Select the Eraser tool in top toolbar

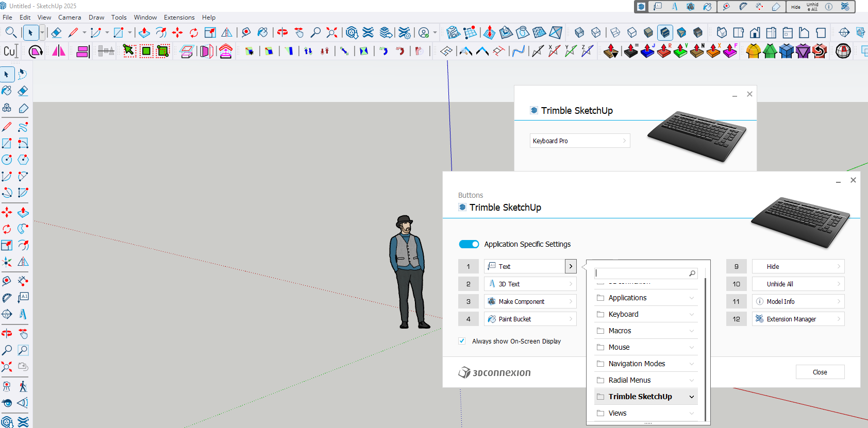pos(56,32)
